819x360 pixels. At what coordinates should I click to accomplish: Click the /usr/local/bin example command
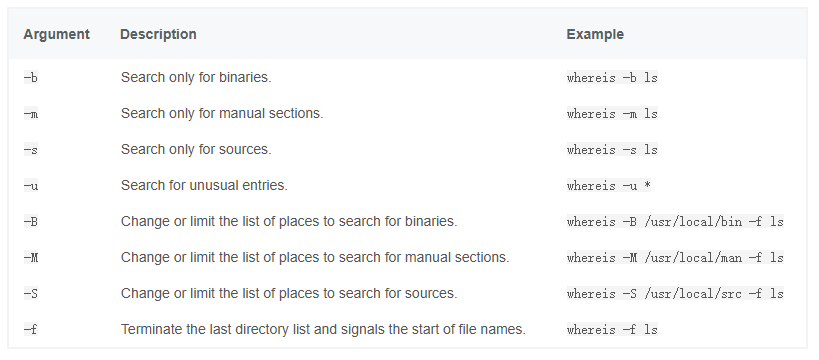tap(675, 222)
